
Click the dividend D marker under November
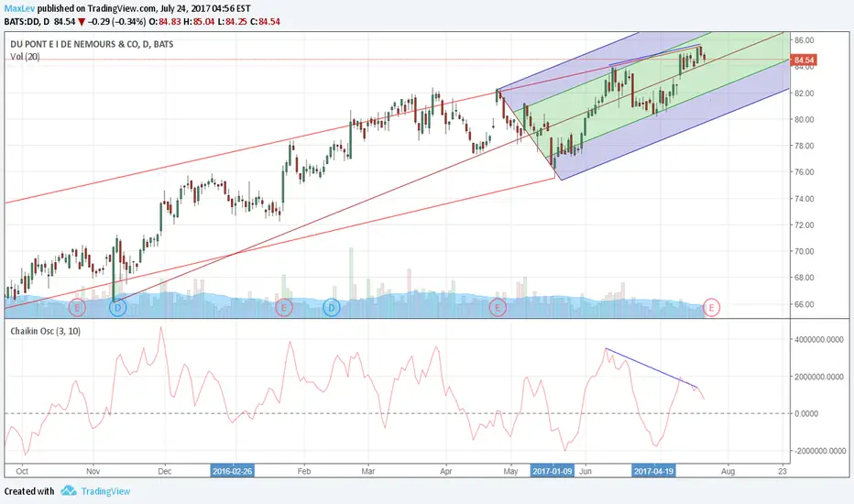point(117,308)
